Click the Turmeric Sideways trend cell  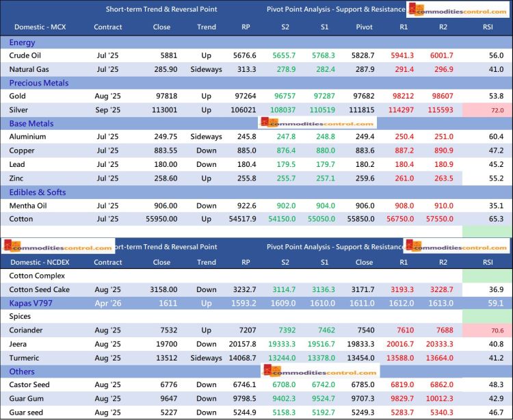pyautogui.click(x=206, y=358)
